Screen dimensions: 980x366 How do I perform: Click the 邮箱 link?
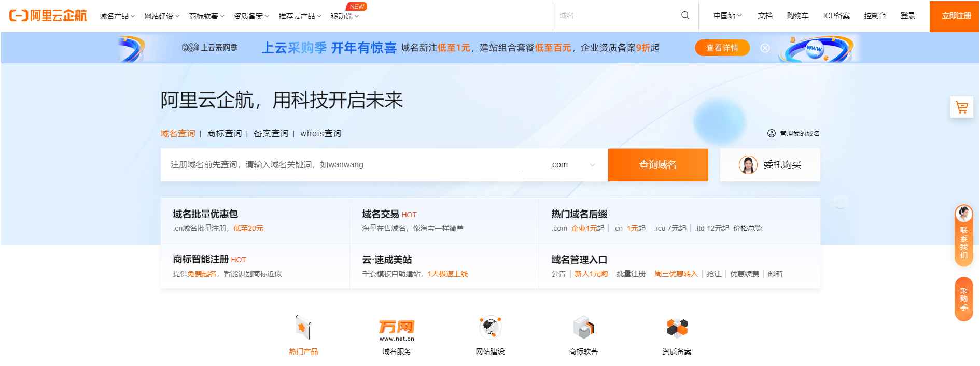(775, 274)
